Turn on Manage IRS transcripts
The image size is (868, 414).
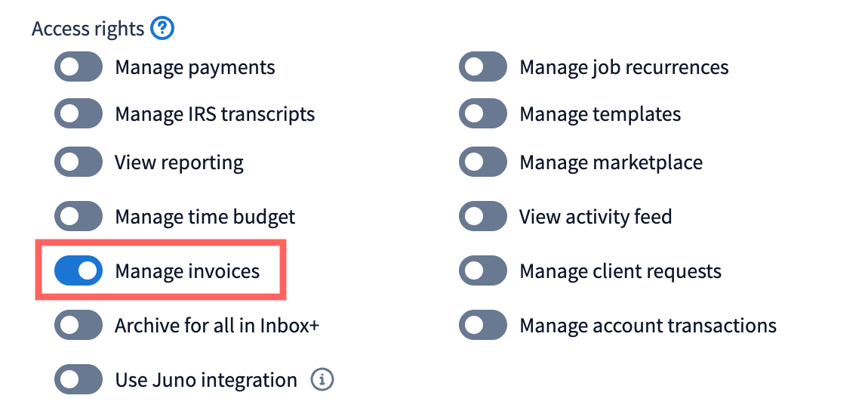pos(78,114)
